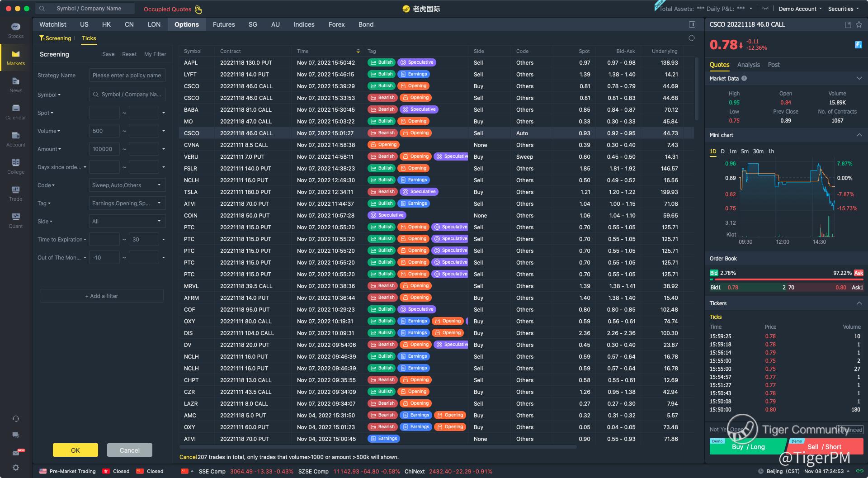Click the Reset filter link
Viewport: 868px width, 478px height.
point(129,54)
